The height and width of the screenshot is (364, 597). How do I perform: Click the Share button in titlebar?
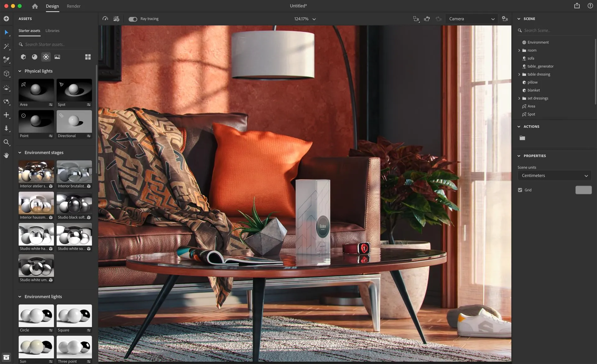tap(577, 6)
